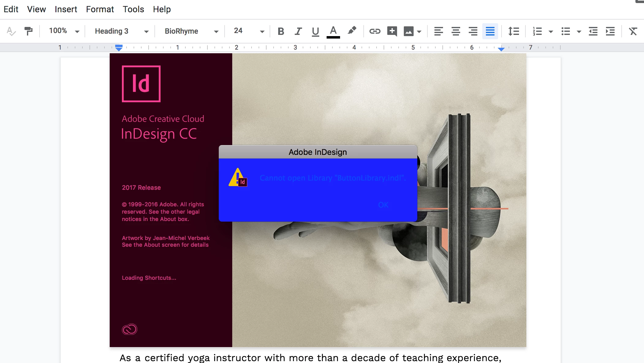This screenshot has width=644, height=363.
Task: Turn off justified alignment
Action: pos(490,31)
